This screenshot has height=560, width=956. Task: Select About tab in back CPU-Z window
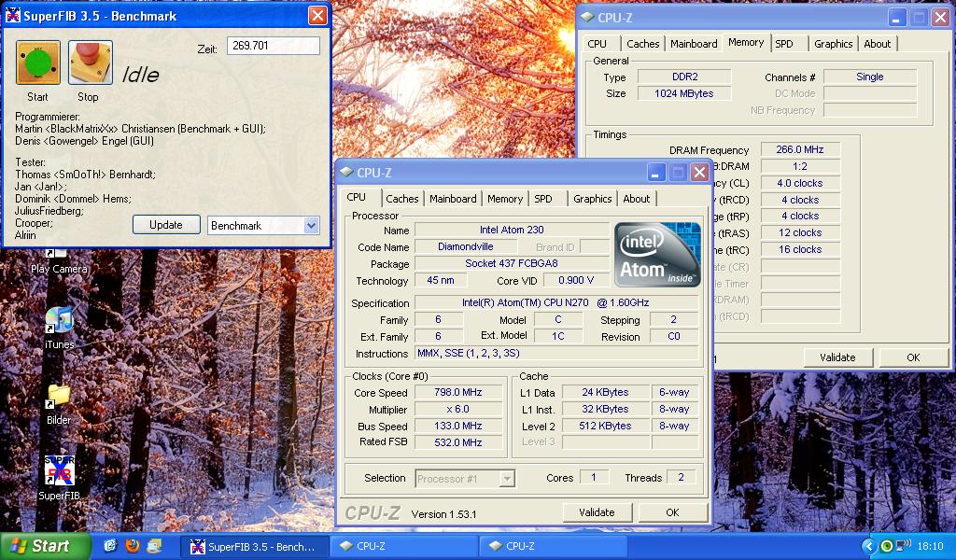point(877,44)
